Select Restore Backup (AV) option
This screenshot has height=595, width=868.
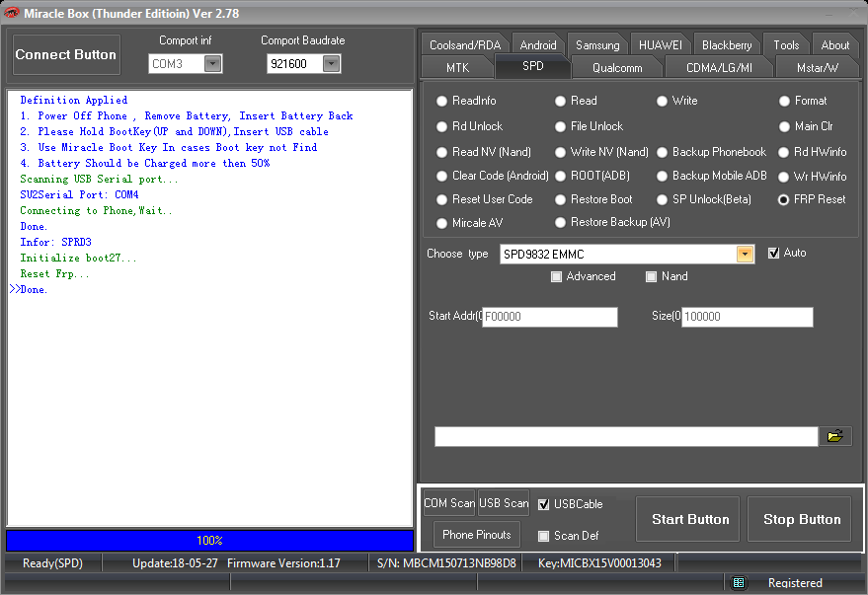(560, 222)
